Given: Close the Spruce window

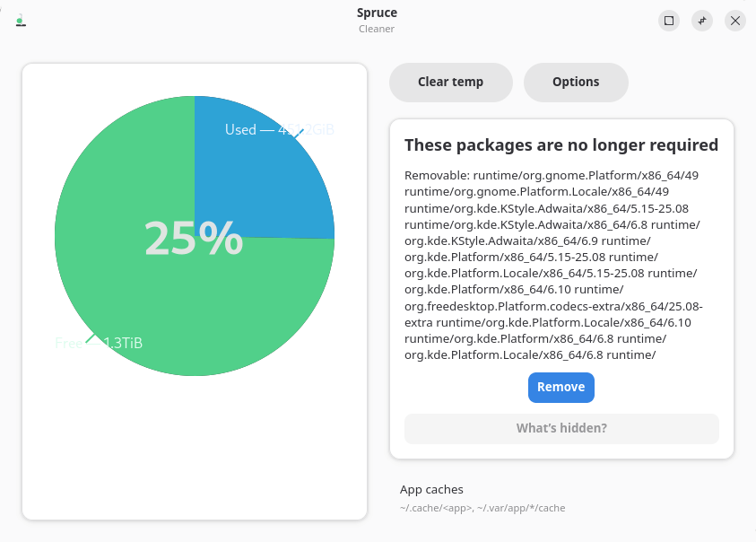Looking at the screenshot, I should pyautogui.click(x=735, y=21).
